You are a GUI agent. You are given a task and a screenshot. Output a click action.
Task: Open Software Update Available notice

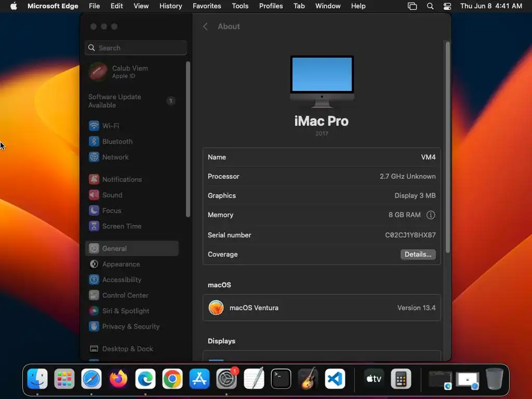pyautogui.click(x=132, y=101)
